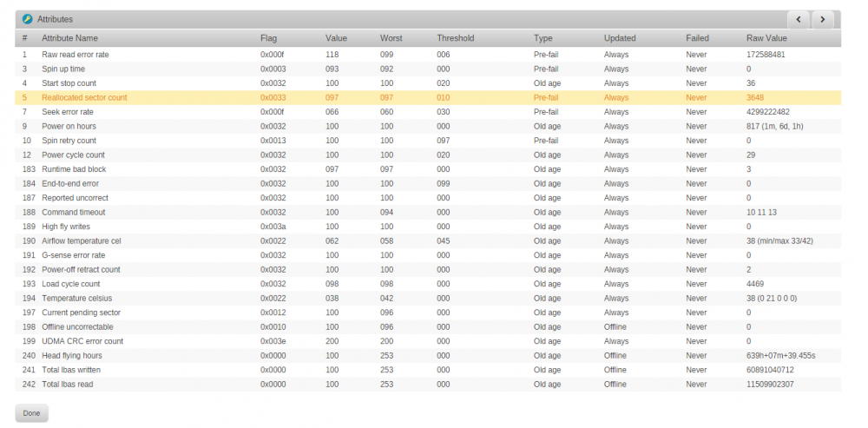Select the Total lbas written row
The image size is (868, 428).
428,371
